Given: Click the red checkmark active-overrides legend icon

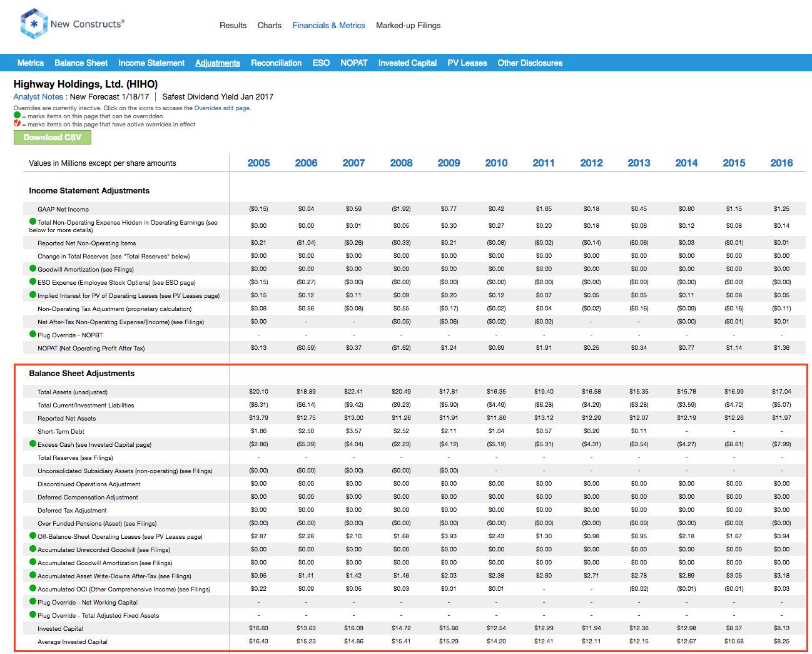Looking at the screenshot, I should click(x=17, y=123).
